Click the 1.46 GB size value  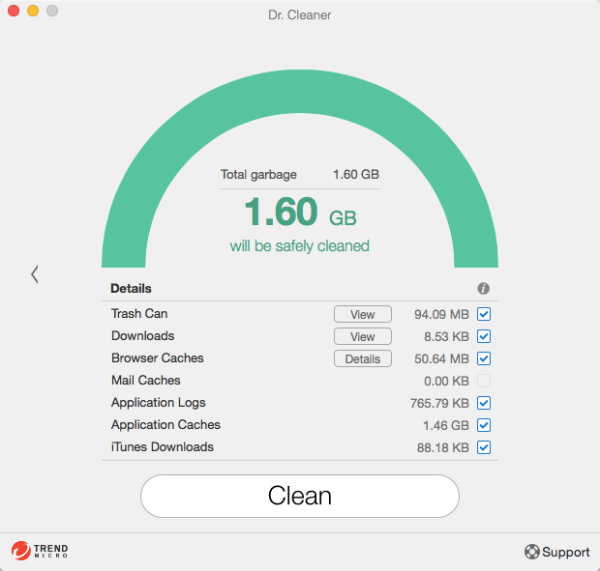tap(446, 425)
